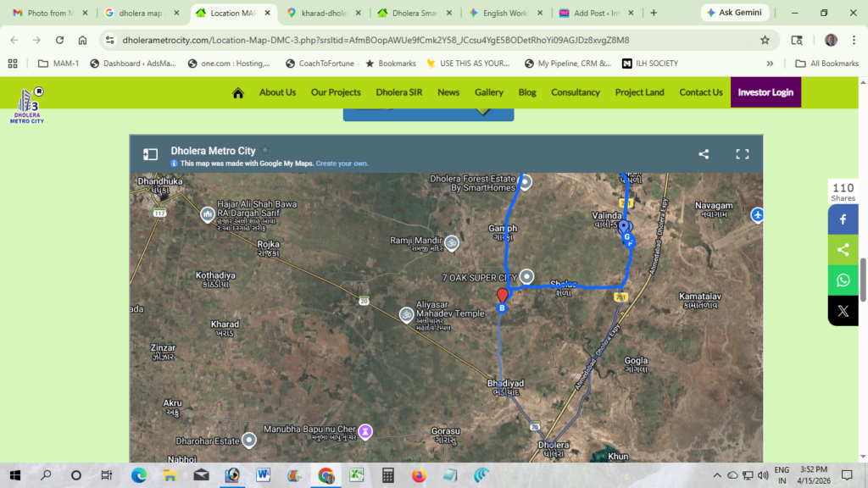Image resolution: width=868 pixels, height=488 pixels.
Task: Reload the current page
Action: (x=59, y=40)
